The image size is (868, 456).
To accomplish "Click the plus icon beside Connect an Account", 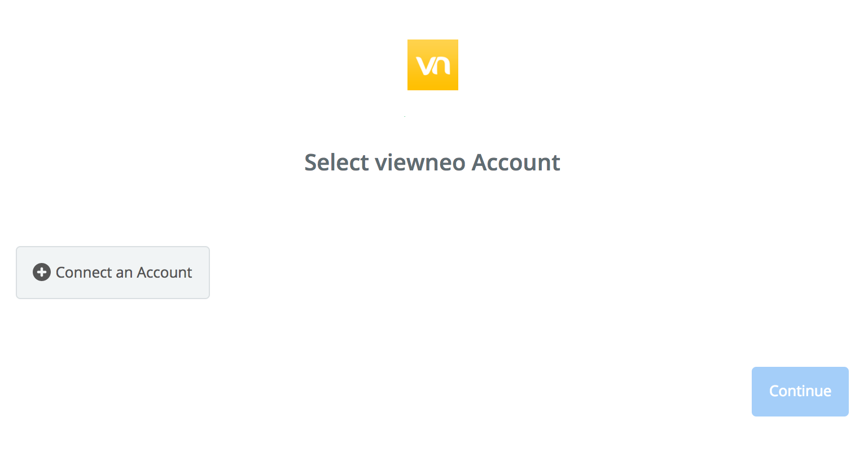I will click(42, 273).
